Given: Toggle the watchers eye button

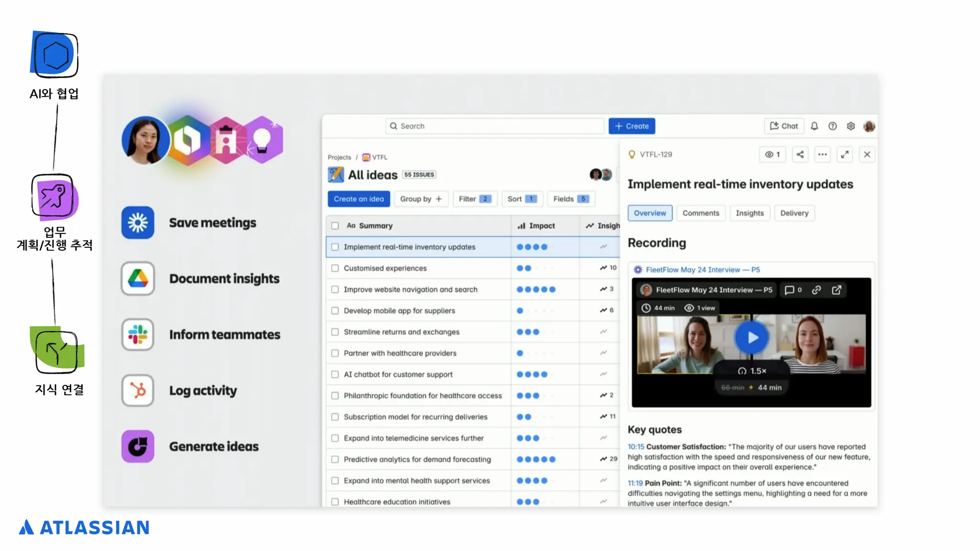Looking at the screenshot, I should 772,154.
